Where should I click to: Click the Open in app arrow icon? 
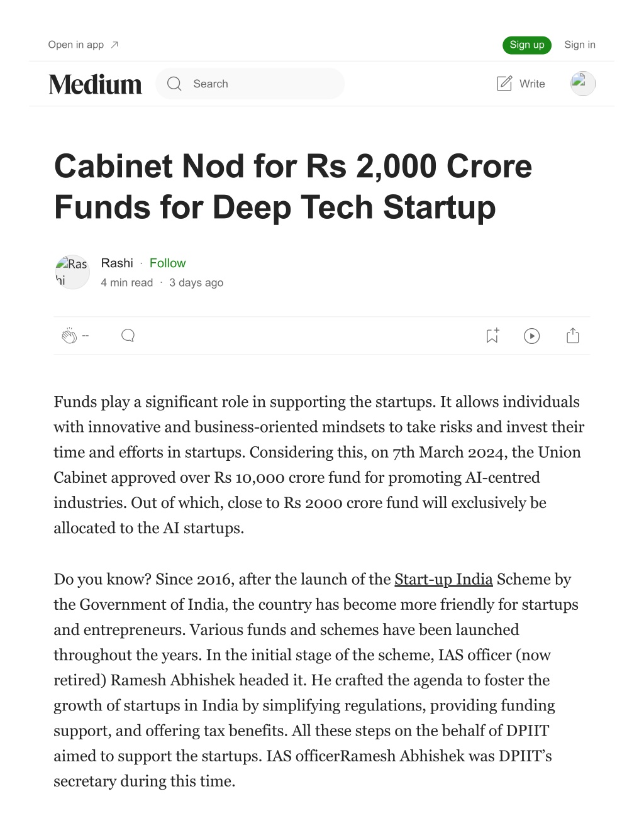(x=114, y=45)
